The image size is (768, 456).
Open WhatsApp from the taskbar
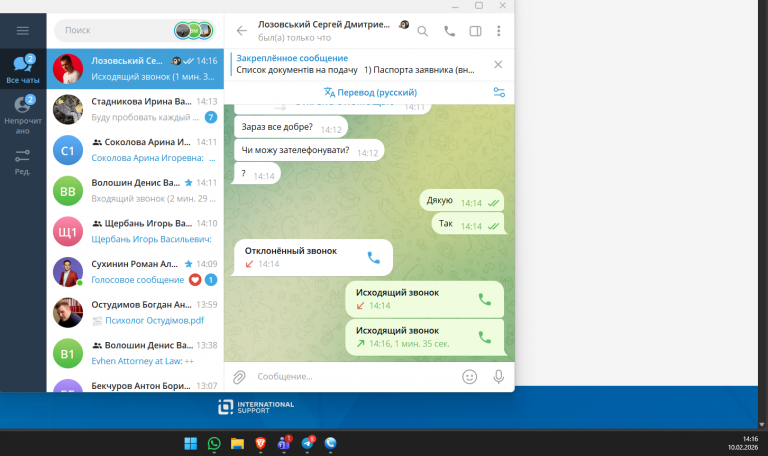[x=214, y=443]
